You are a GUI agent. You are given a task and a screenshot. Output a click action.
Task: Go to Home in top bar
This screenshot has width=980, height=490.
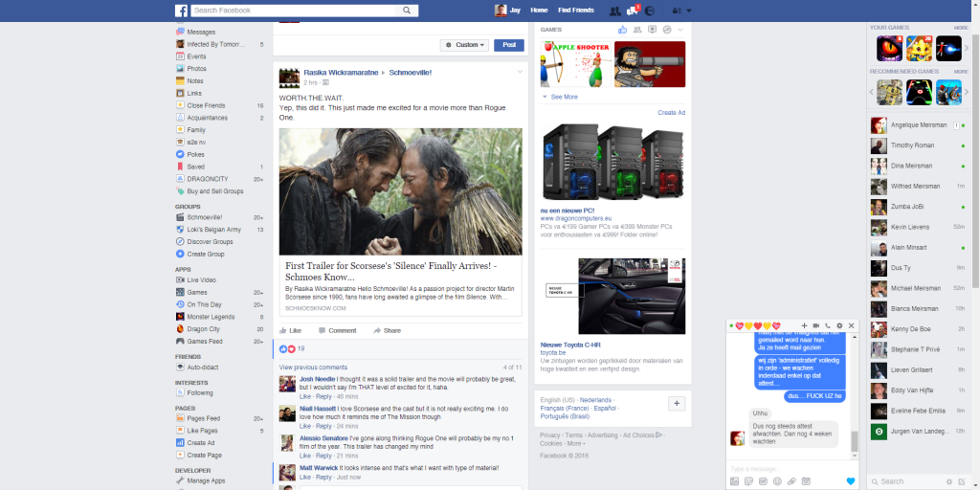(539, 11)
